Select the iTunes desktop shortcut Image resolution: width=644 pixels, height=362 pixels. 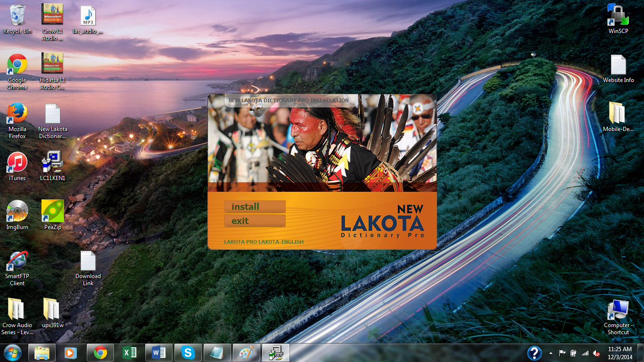[17, 166]
